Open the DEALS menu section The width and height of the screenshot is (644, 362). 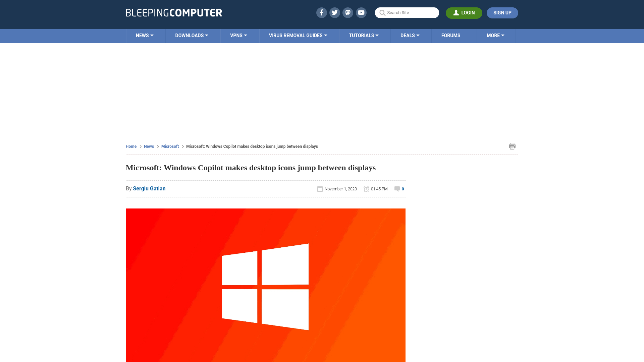click(x=410, y=35)
